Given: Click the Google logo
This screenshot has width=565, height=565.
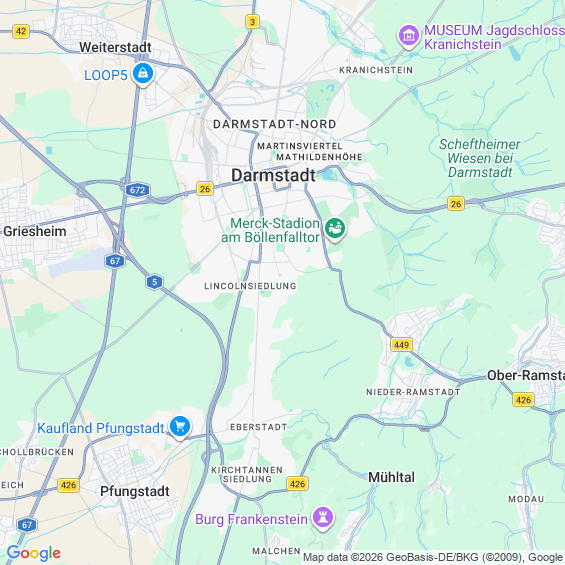Looking at the screenshot, I should [34, 553].
